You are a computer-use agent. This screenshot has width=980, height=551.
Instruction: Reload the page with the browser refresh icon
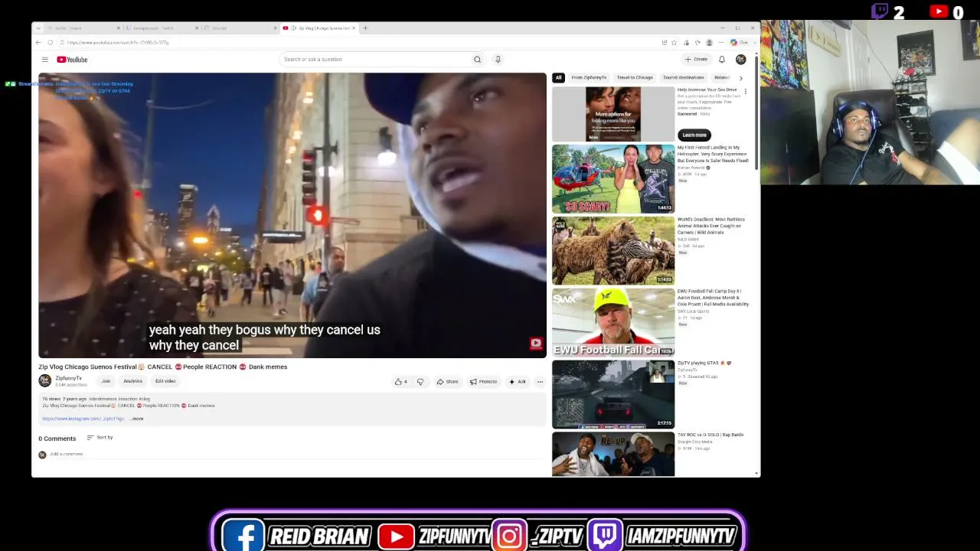[x=51, y=42]
